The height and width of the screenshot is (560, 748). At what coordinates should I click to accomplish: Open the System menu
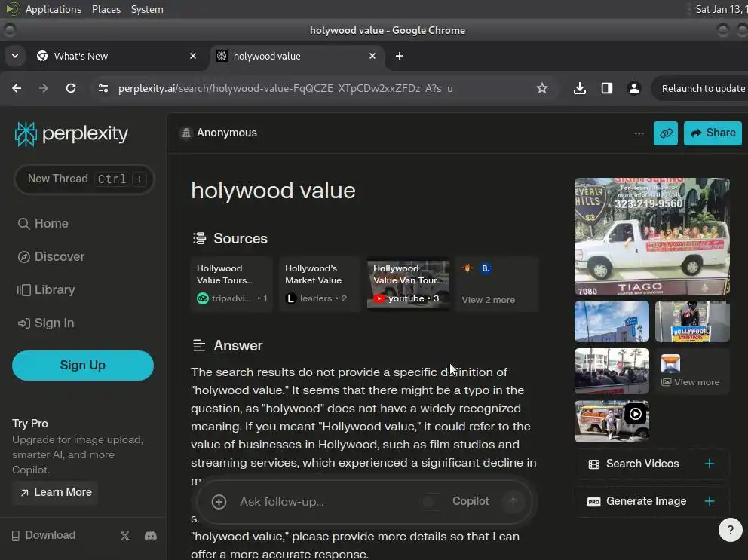(x=147, y=9)
